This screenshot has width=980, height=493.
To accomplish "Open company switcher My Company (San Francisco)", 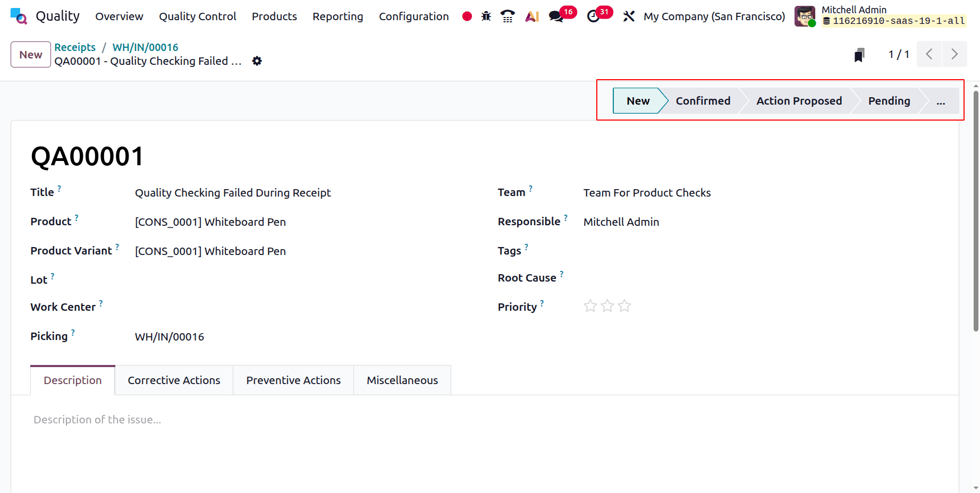I will point(714,16).
